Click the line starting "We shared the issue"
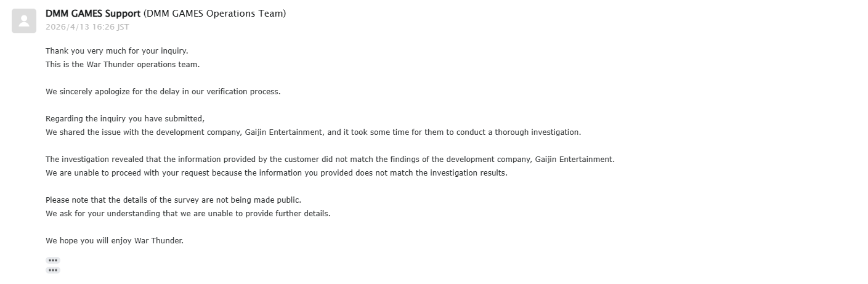 point(313,132)
